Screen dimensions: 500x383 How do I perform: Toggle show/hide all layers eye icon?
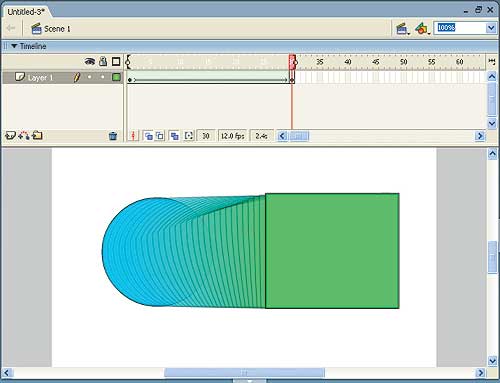[90, 61]
